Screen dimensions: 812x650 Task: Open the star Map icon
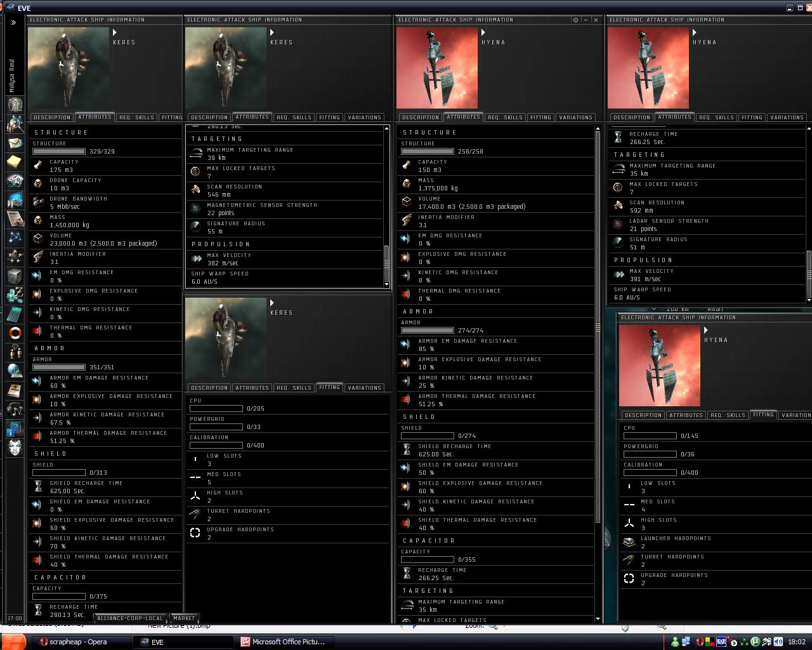coord(15,237)
